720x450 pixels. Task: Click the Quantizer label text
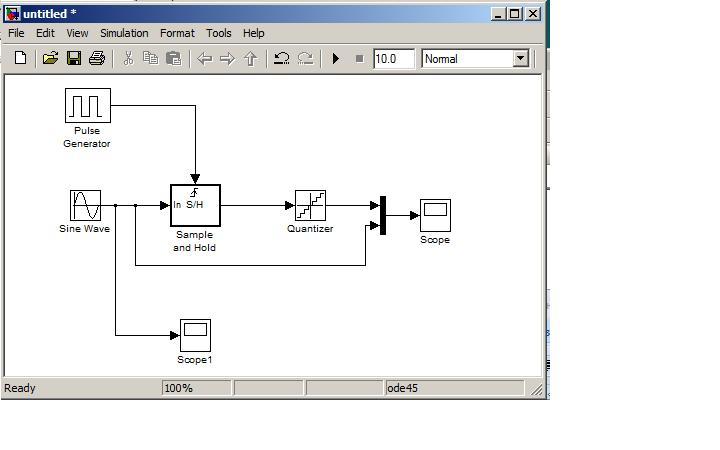point(310,229)
